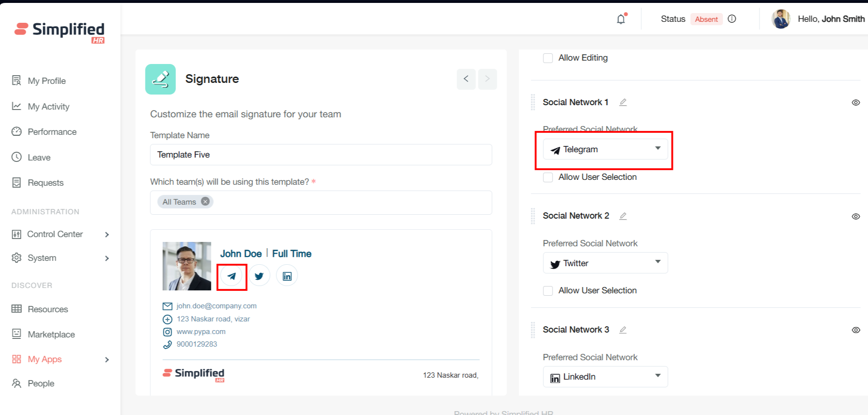
Task: Hide Social Network 2 using eye icon
Action: (856, 216)
